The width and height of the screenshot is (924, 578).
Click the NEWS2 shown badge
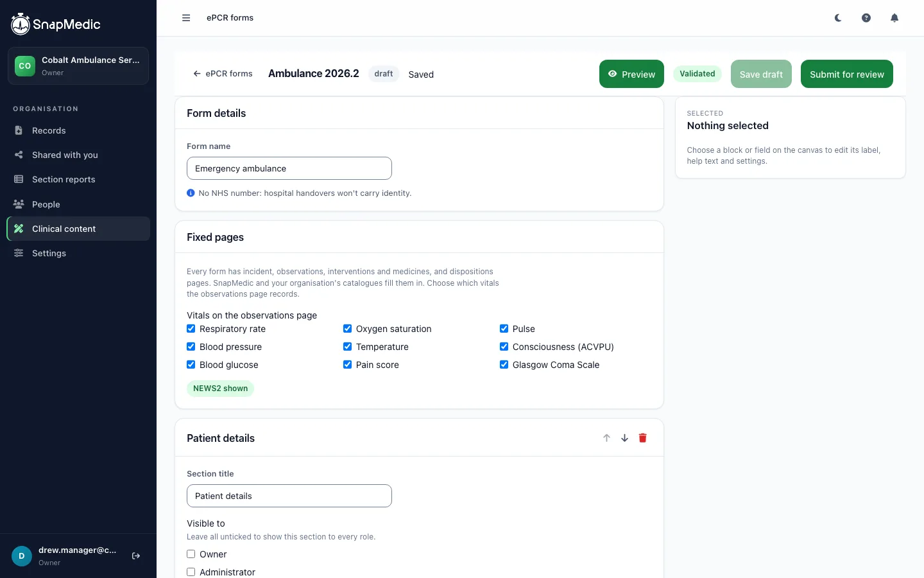[220, 389]
